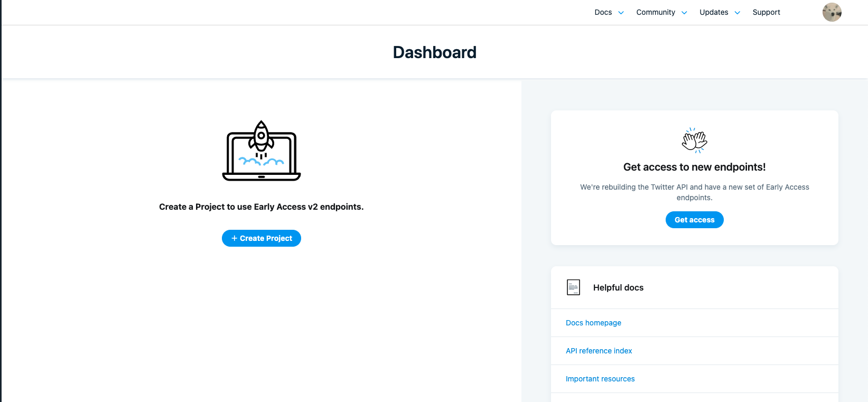Click the 'Create a Project to use Early Access' text
The image size is (868, 402).
click(x=262, y=207)
